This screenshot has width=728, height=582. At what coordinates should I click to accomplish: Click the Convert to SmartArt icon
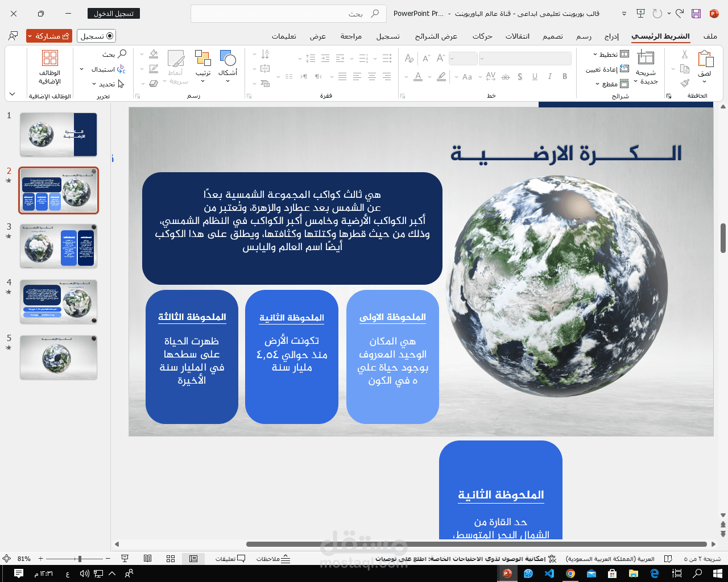(265, 84)
